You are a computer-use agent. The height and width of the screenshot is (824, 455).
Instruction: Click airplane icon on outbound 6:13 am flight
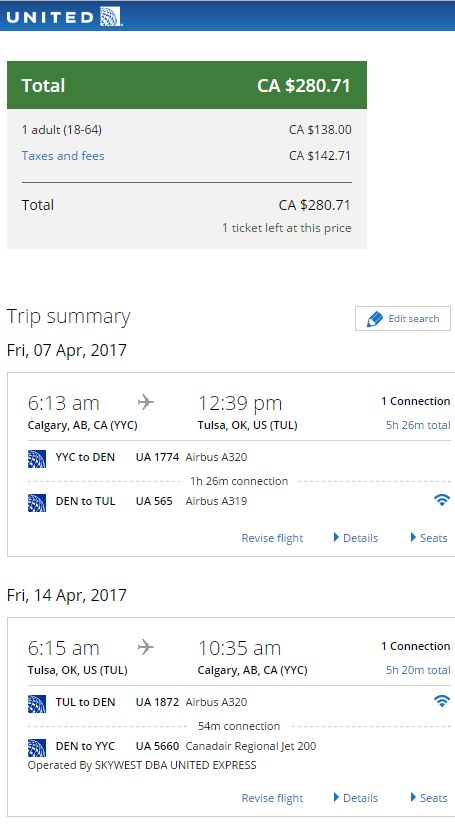click(146, 403)
